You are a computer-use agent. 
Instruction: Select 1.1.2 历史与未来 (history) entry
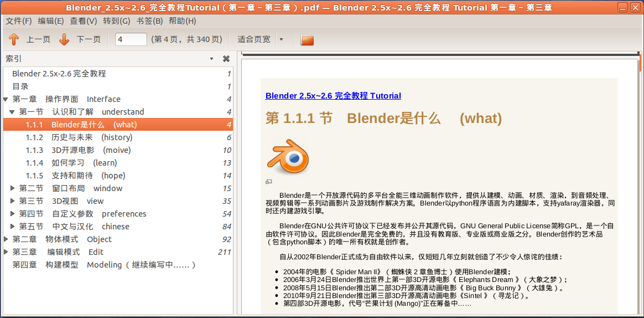(x=118, y=137)
